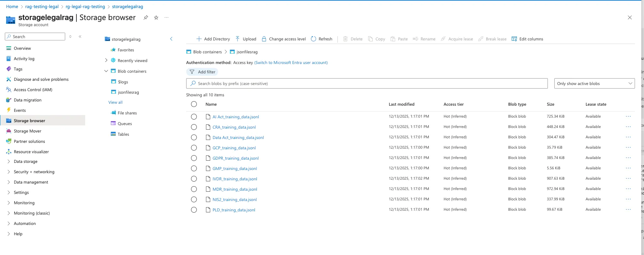Screen dimensions: 644x255
Task: Open File shares in the tree
Action: pyautogui.click(x=127, y=113)
